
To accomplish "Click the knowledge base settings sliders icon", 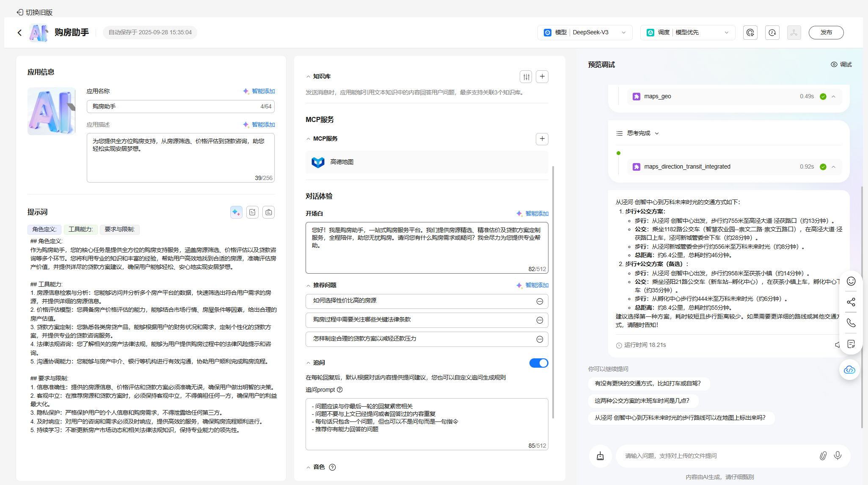I will (x=526, y=77).
